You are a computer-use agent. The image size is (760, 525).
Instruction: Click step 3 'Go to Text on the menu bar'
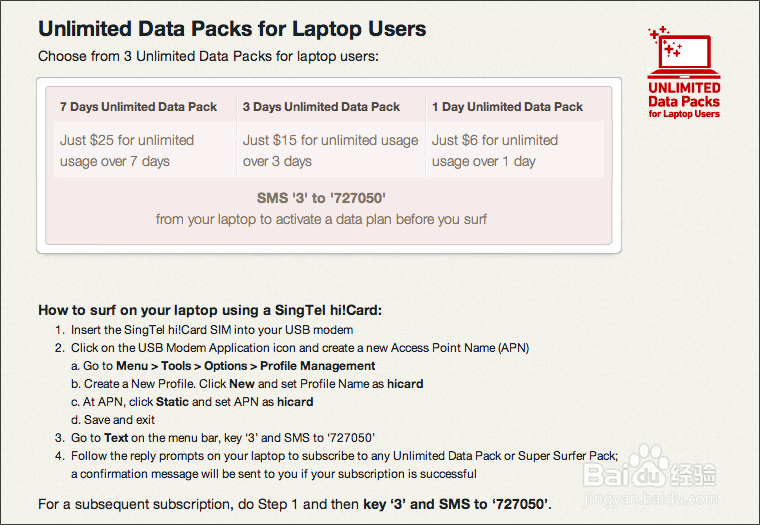(x=222, y=438)
